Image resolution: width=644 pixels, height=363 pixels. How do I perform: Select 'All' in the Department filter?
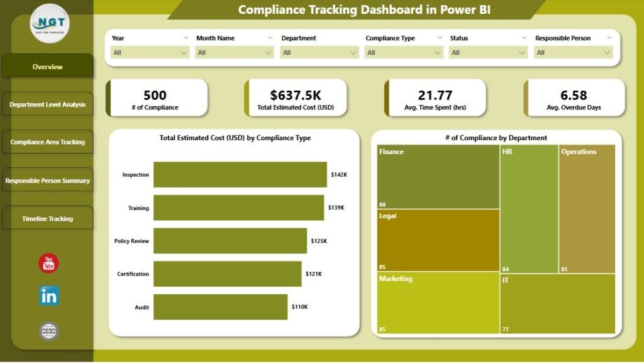tap(319, 52)
